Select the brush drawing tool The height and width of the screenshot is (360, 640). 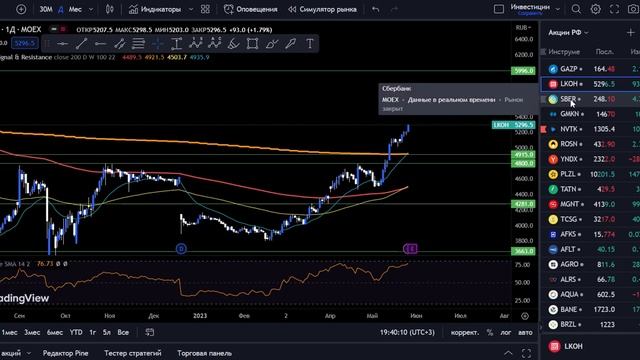233,43
